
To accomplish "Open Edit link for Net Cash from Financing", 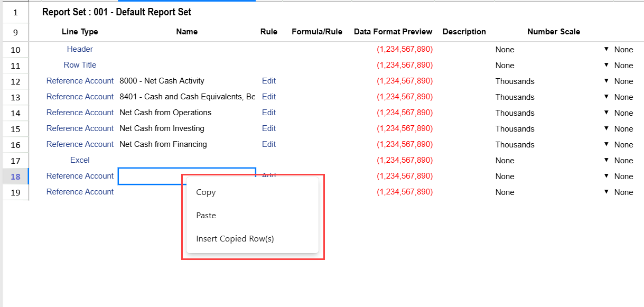I will (x=269, y=144).
